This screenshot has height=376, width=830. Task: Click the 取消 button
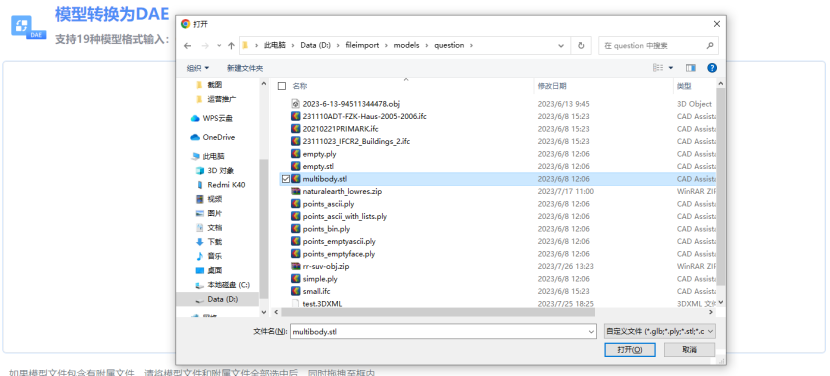point(689,350)
